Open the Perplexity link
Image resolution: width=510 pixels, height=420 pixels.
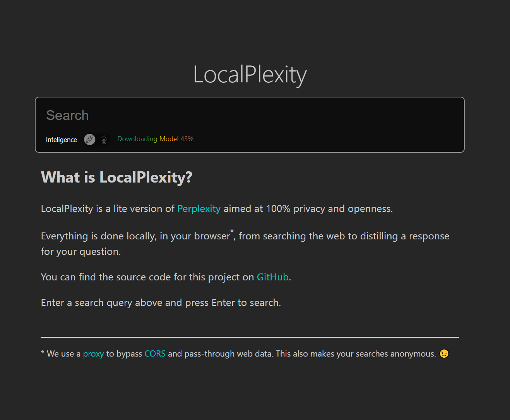pyautogui.click(x=199, y=208)
